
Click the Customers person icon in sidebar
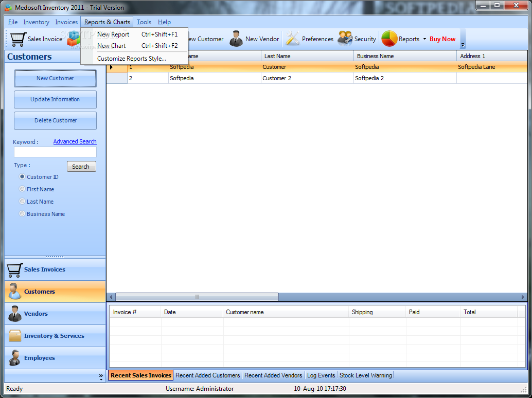coord(14,292)
